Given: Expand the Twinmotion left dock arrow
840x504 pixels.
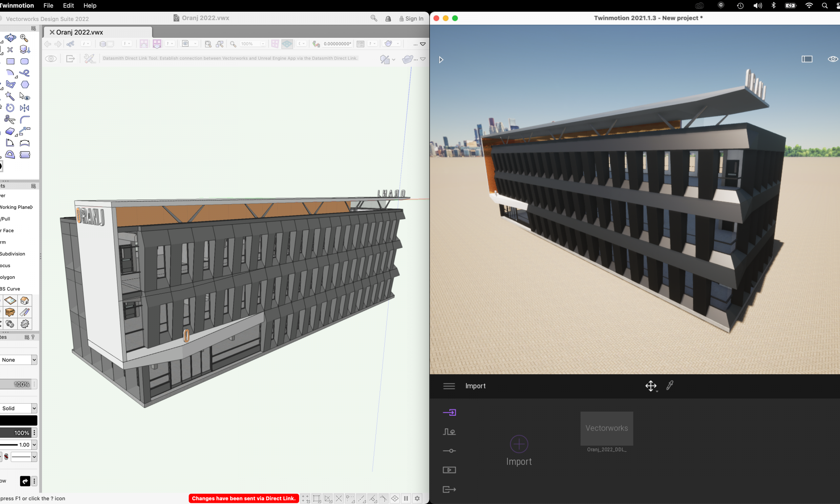Looking at the screenshot, I should pyautogui.click(x=441, y=60).
